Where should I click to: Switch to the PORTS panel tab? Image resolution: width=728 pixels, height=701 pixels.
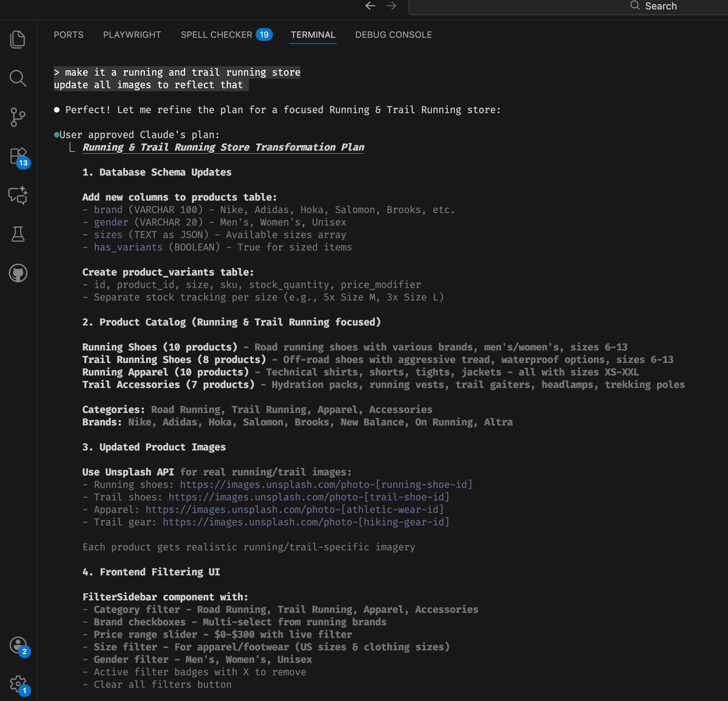(69, 35)
